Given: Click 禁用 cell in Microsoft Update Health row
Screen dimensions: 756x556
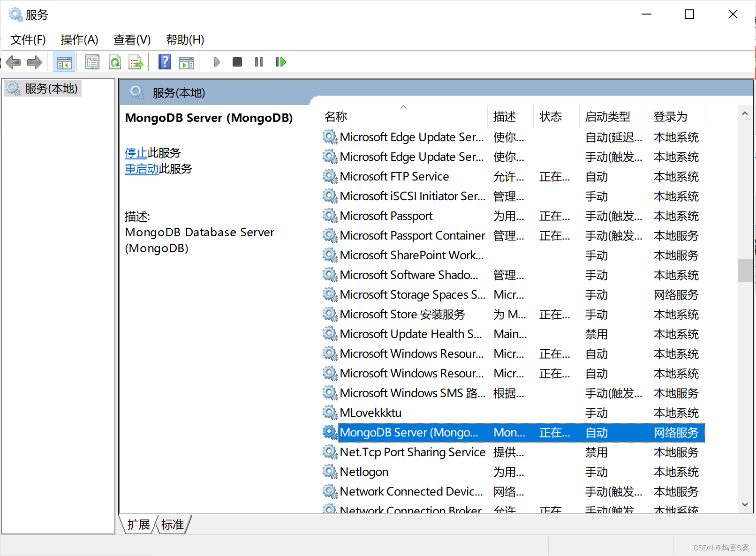Looking at the screenshot, I should pyautogui.click(x=597, y=334).
